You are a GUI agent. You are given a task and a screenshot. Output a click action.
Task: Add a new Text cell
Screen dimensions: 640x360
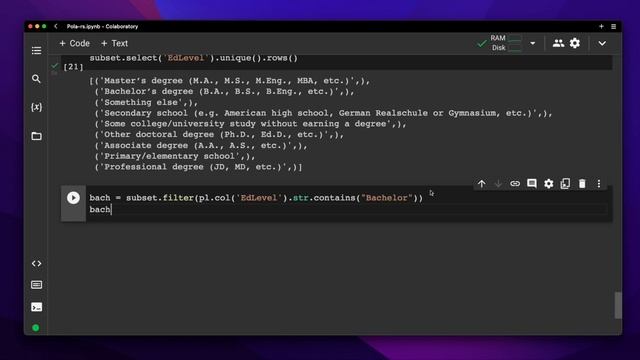tap(114, 43)
